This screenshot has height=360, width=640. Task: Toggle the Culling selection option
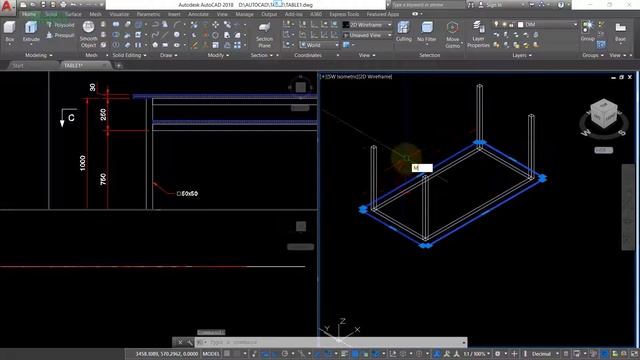tap(404, 32)
